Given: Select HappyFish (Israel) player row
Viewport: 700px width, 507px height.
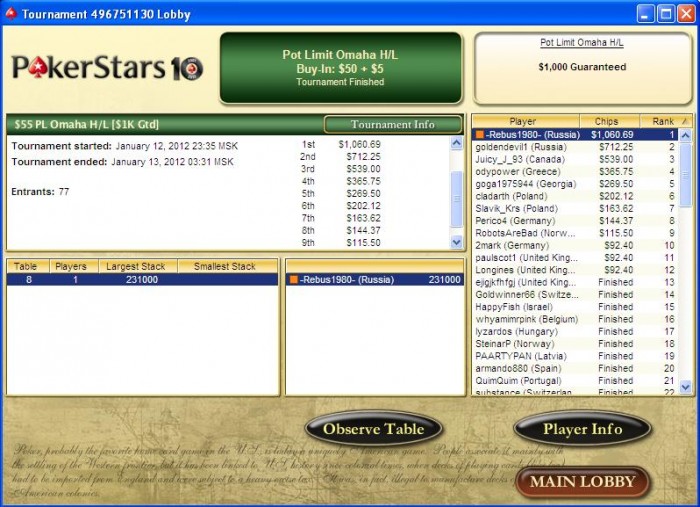Looking at the screenshot, I should [x=575, y=307].
